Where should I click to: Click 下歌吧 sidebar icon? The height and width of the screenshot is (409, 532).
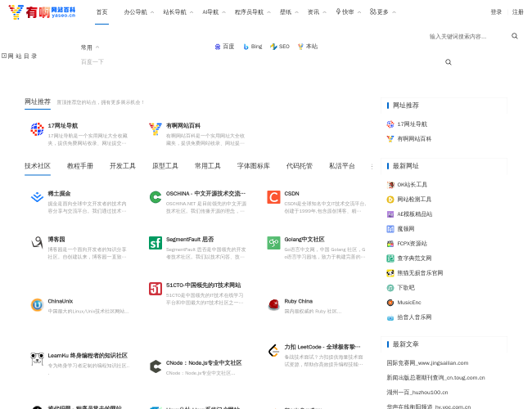390,288
